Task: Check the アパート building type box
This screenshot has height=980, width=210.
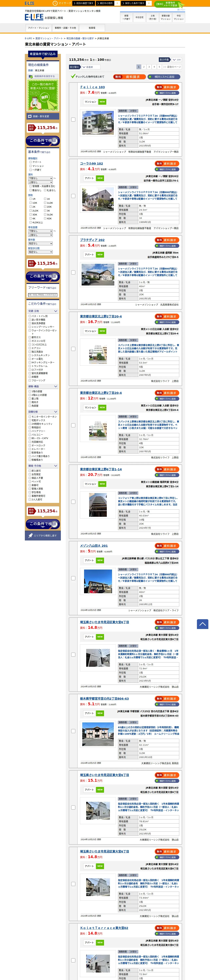Action: pos(30,162)
